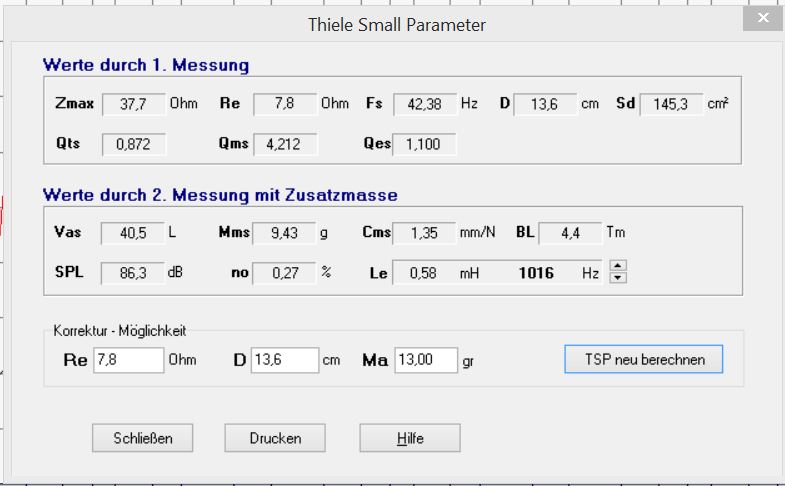
Task: Click the Thiele Small Parameter title
Action: (397, 25)
